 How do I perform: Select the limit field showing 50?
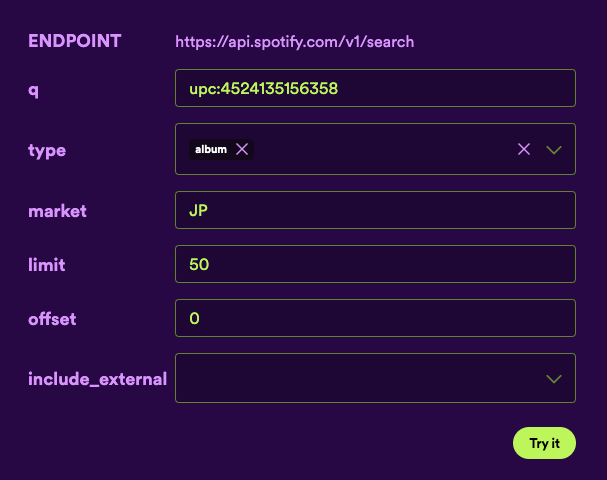point(375,264)
